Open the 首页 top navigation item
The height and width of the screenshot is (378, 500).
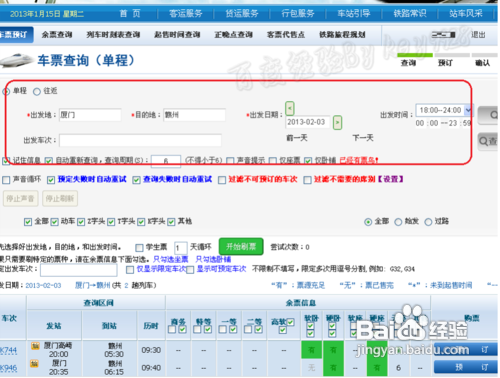tap(130, 14)
